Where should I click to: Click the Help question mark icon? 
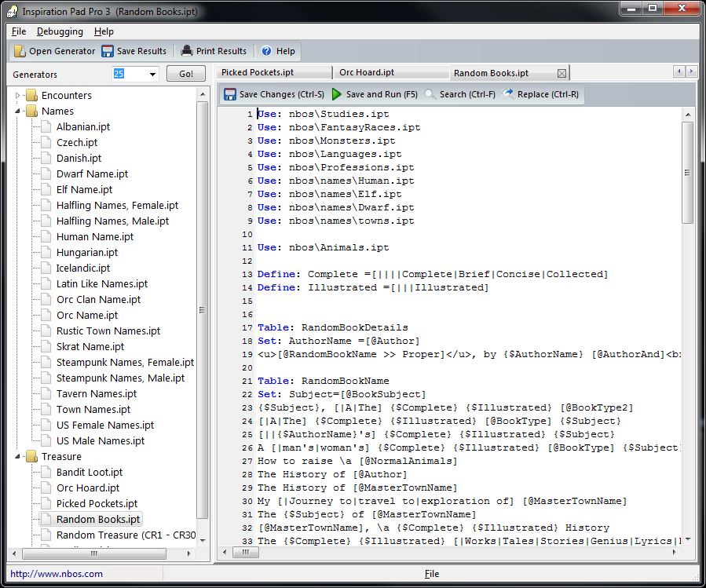point(266,51)
